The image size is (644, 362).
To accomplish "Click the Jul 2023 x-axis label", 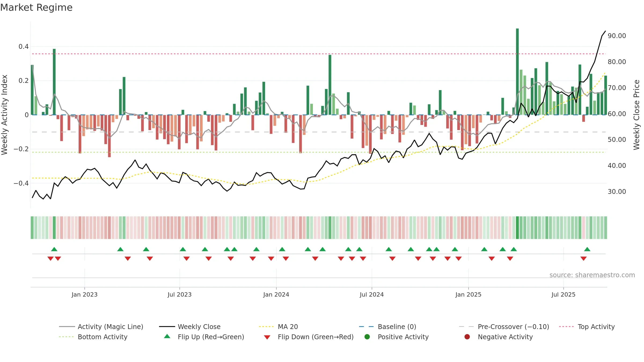I will [180, 294].
